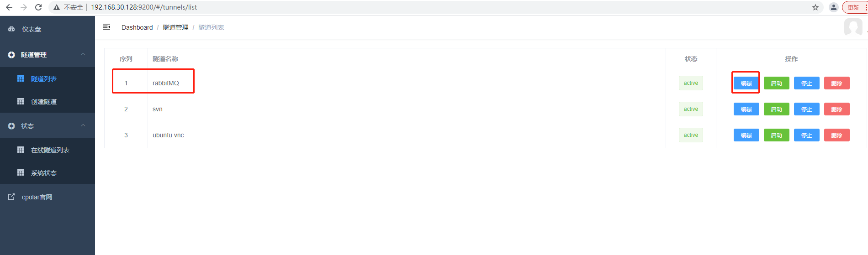This screenshot has width=868, height=255.
Task: Click the user avatar in the header
Action: pyautogui.click(x=853, y=27)
